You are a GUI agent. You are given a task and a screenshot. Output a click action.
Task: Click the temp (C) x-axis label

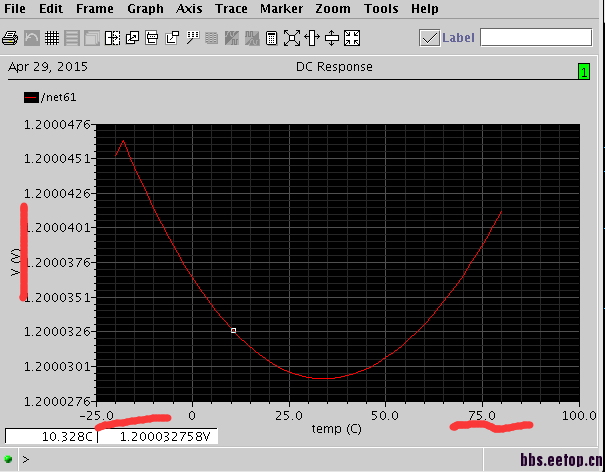336,428
